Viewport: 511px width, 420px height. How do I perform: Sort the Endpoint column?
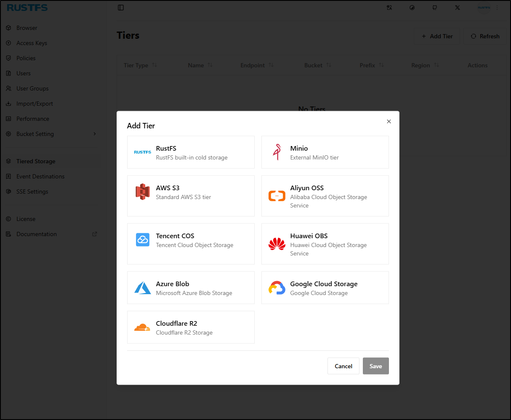(x=271, y=65)
